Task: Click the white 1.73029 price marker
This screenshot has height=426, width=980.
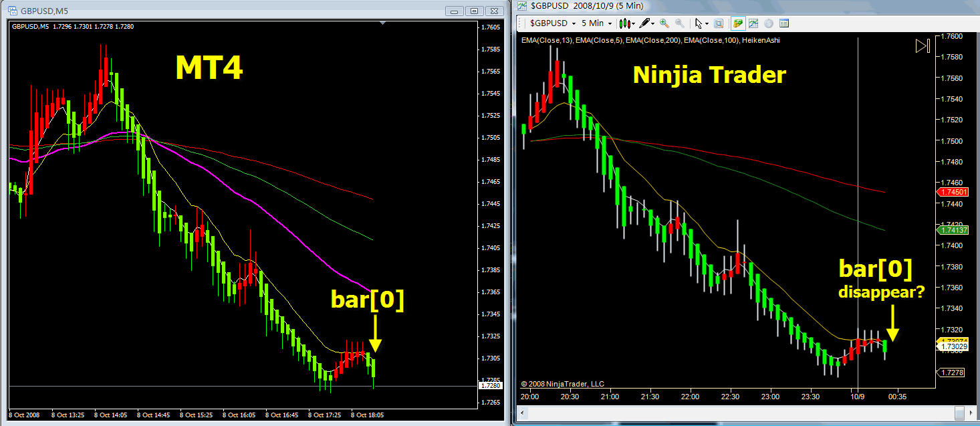Action: click(x=951, y=346)
